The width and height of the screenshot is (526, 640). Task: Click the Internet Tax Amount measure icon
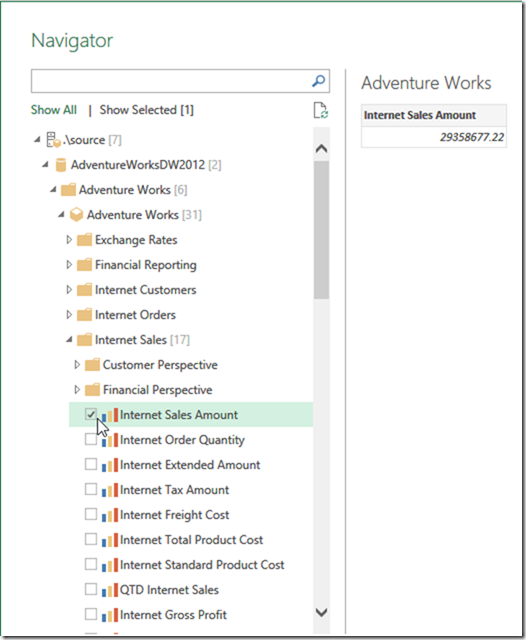click(x=110, y=490)
